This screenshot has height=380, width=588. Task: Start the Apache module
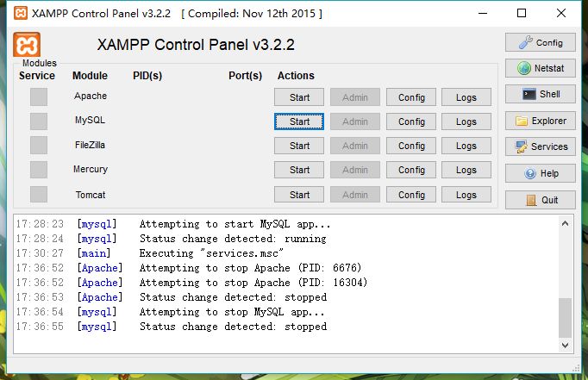tap(299, 97)
